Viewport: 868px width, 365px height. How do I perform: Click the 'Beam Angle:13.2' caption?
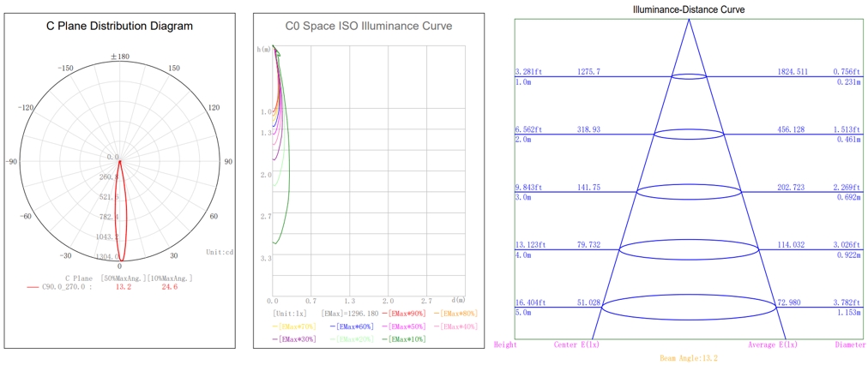690,359
